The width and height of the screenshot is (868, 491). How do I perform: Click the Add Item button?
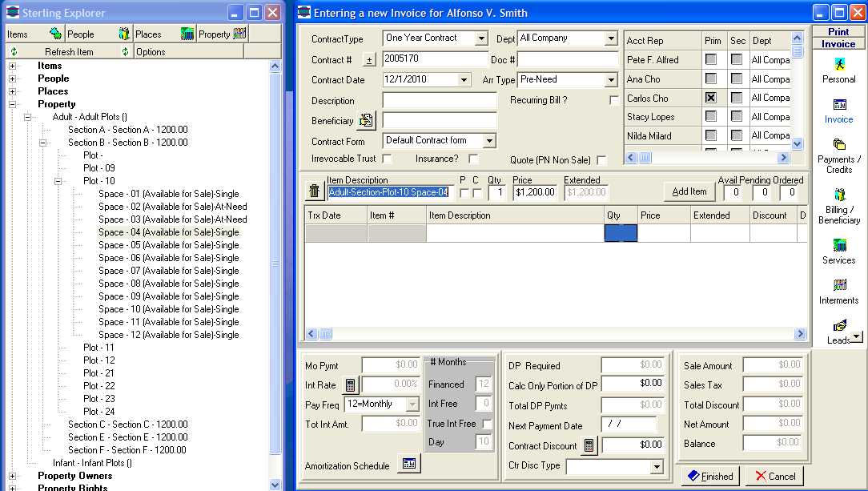point(689,192)
